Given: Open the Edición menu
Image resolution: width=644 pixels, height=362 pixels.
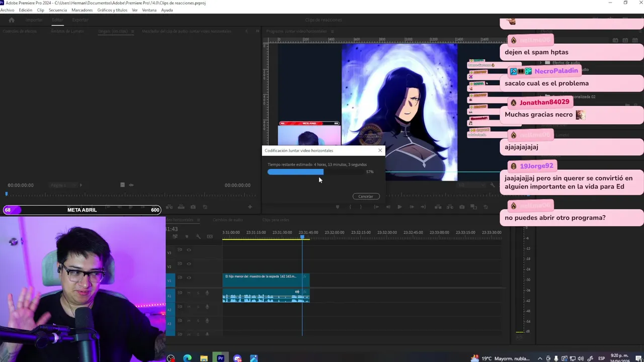Looking at the screenshot, I should pos(26,10).
